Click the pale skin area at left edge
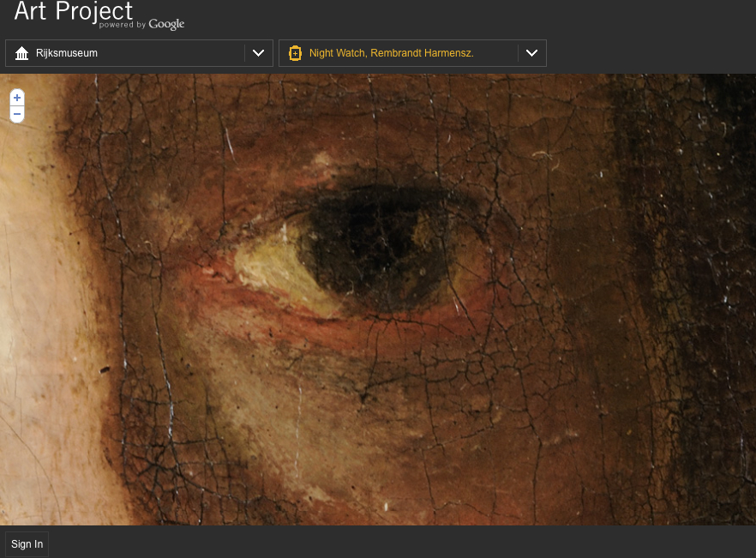Viewport: 756px width, 558px height. click(26, 300)
